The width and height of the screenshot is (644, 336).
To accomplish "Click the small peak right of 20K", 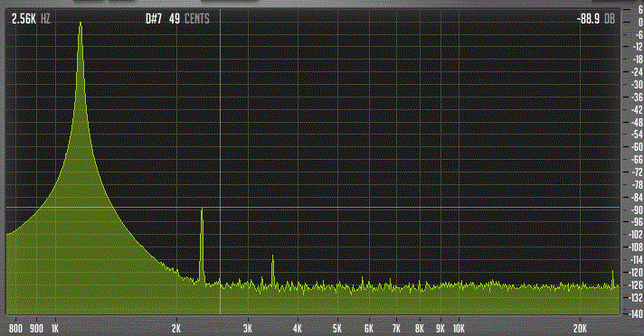I will tap(612, 273).
